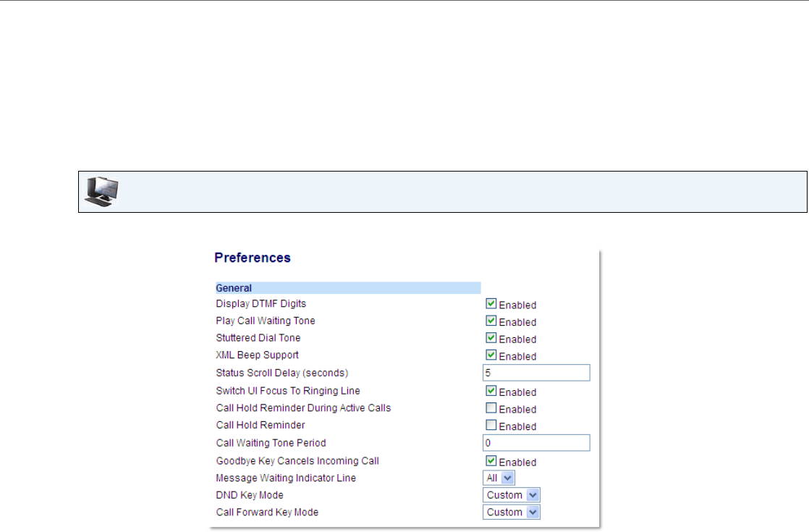Uncheck Play Call Waiting Tone
The height and width of the screenshot is (532, 809).
[491, 321]
